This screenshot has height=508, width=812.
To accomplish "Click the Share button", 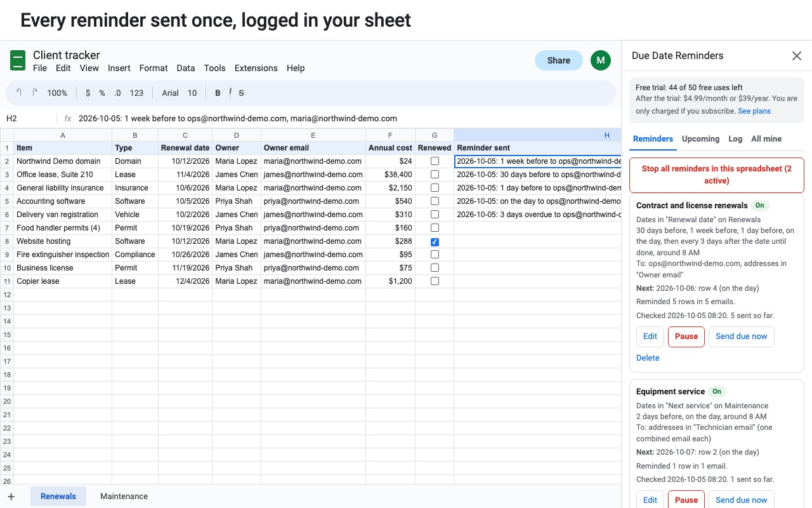I will click(559, 60).
